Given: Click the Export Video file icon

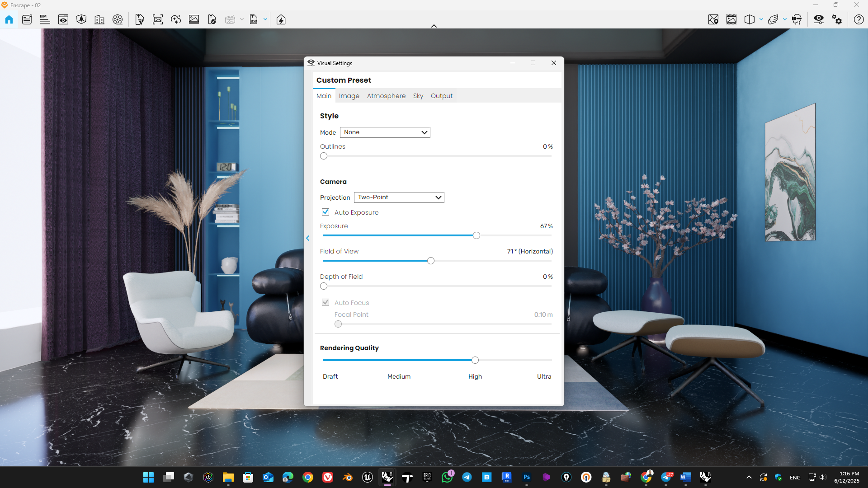Looking at the screenshot, I should 212,19.
